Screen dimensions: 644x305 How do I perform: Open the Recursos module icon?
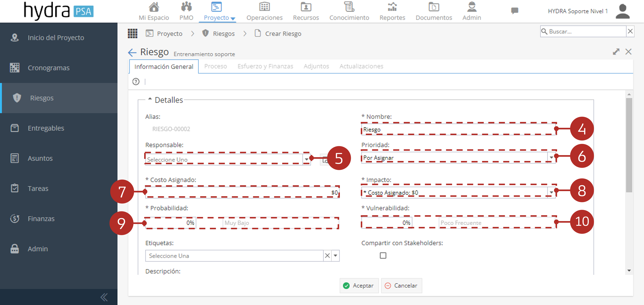(306, 7)
